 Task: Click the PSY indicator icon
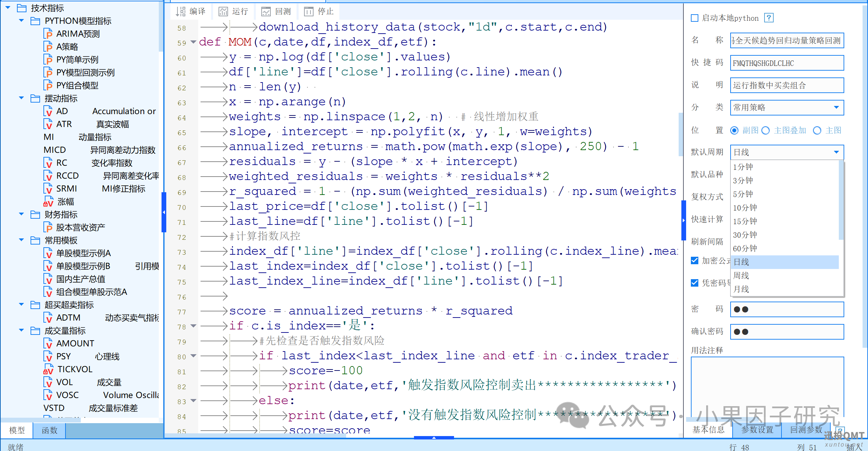(48, 357)
